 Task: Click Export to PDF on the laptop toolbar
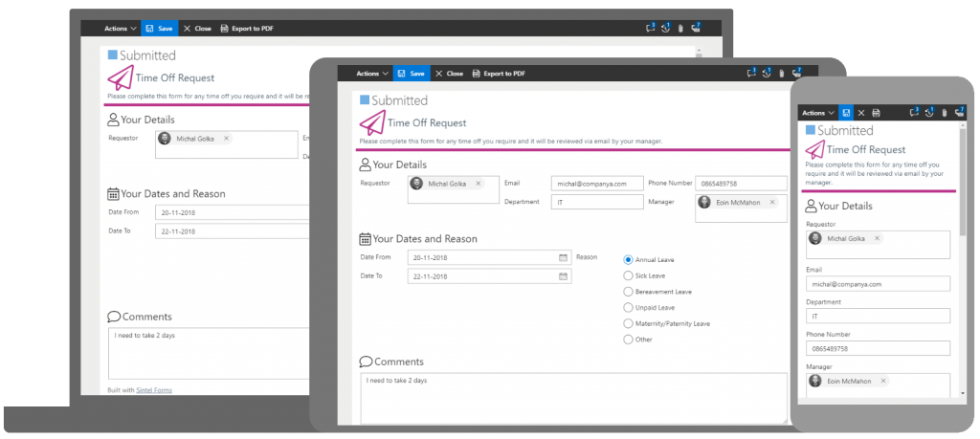246,29
